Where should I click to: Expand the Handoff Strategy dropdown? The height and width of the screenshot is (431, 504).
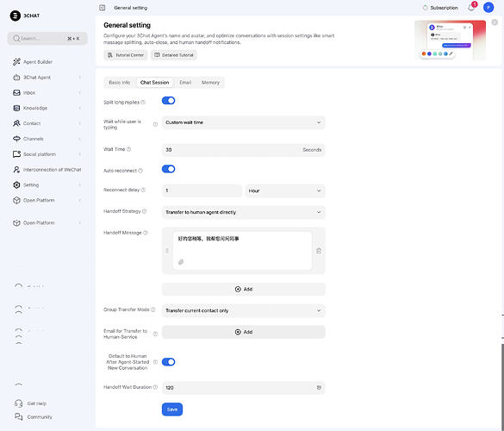(243, 212)
